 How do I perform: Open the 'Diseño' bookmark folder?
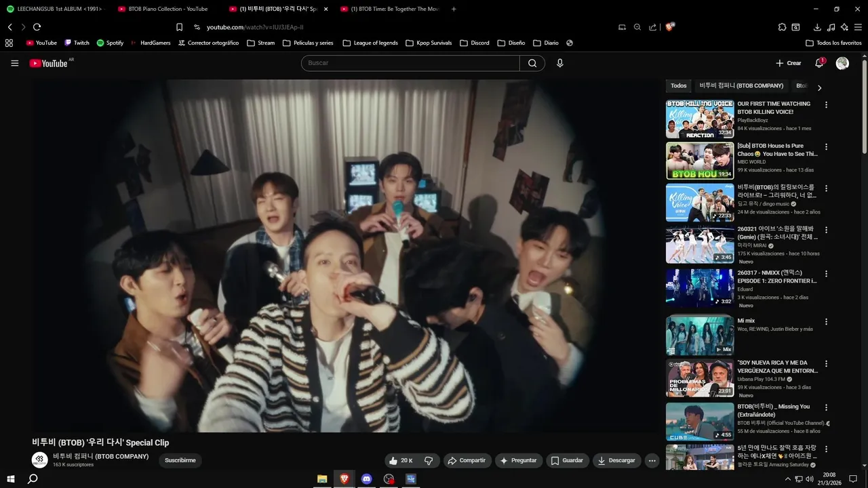[x=511, y=43]
